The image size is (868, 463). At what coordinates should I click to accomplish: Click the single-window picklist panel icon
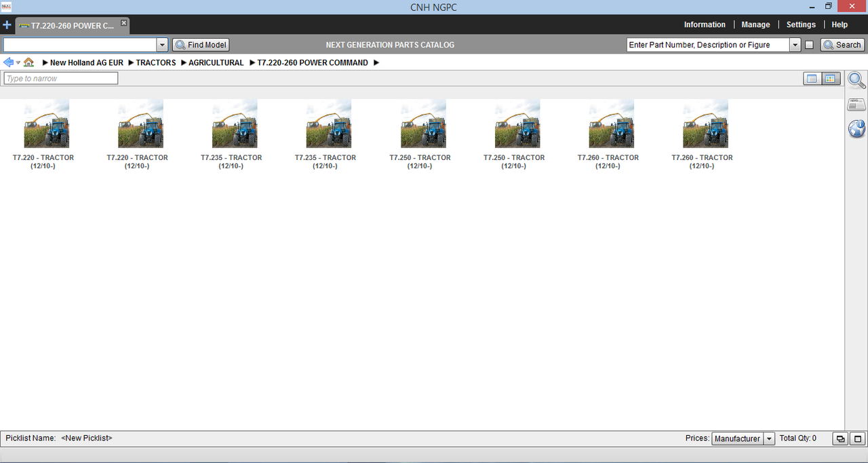pyautogui.click(x=857, y=439)
